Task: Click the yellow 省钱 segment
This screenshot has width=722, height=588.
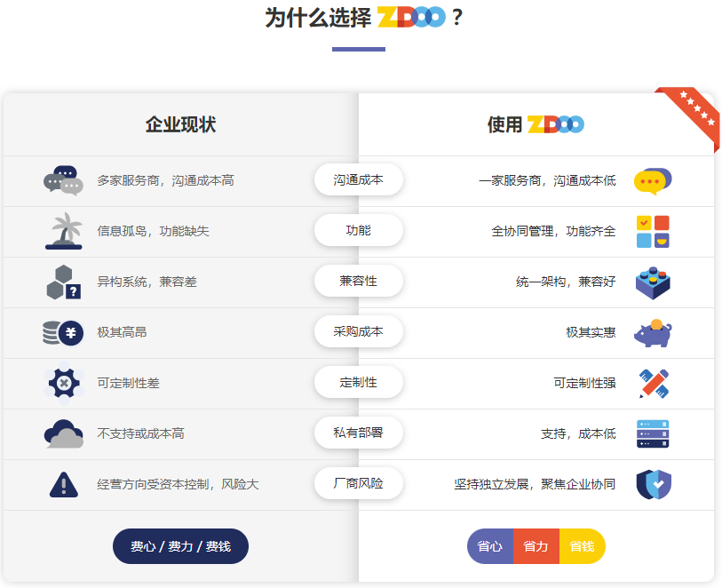Action: click(x=583, y=546)
